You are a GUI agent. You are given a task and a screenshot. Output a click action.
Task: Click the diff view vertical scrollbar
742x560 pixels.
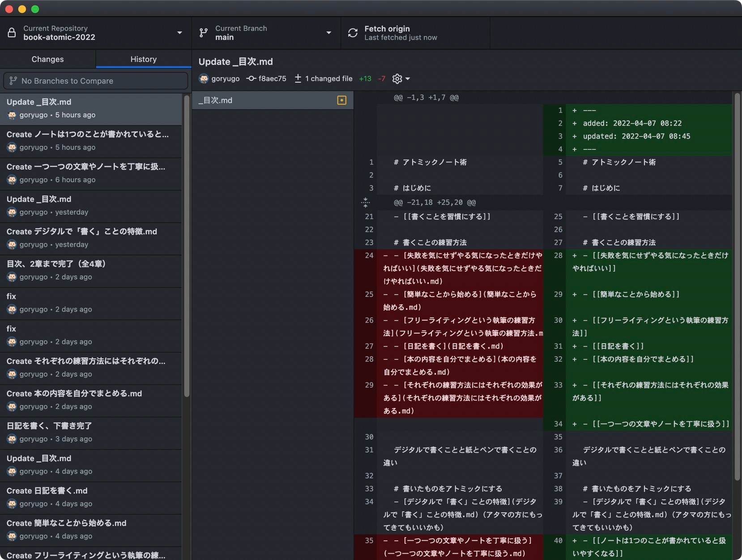tap(737, 286)
